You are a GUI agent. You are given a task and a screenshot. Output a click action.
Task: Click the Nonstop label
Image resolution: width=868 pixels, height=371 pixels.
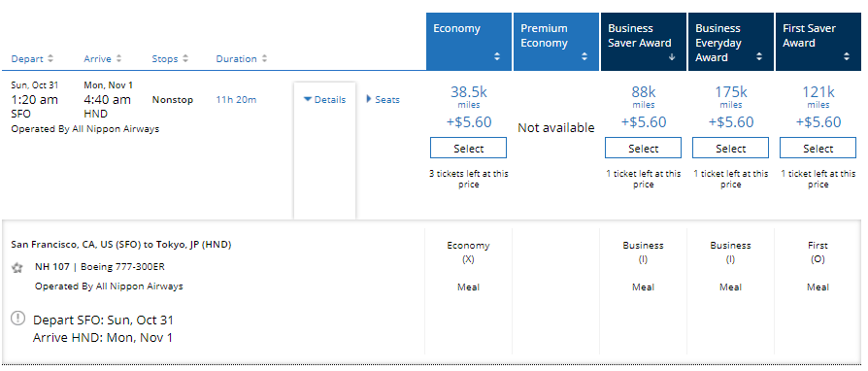point(173,100)
